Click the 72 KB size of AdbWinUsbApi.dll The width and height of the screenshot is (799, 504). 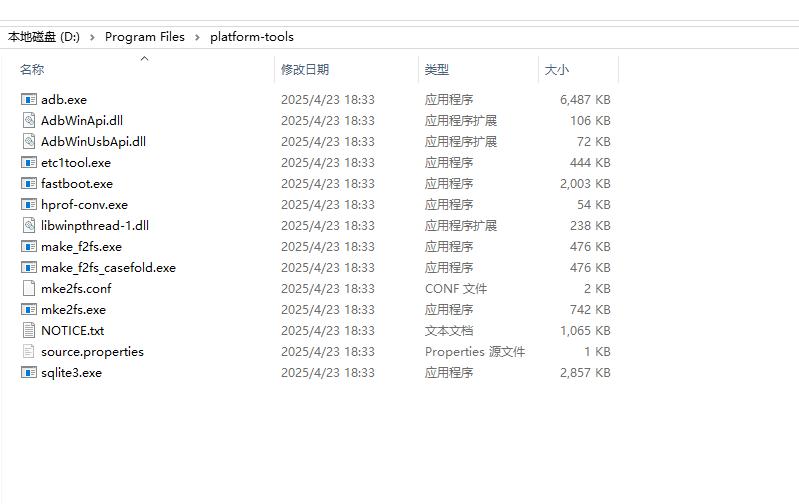pyautogui.click(x=594, y=141)
